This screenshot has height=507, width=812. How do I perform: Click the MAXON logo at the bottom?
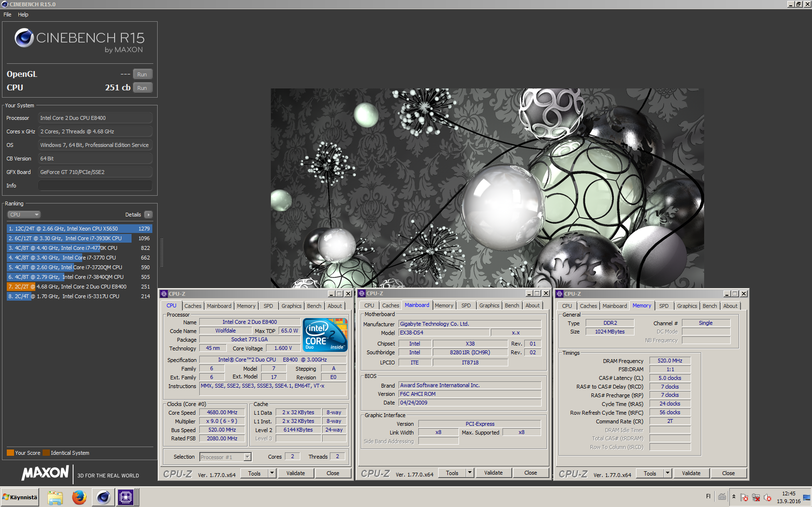click(x=45, y=473)
